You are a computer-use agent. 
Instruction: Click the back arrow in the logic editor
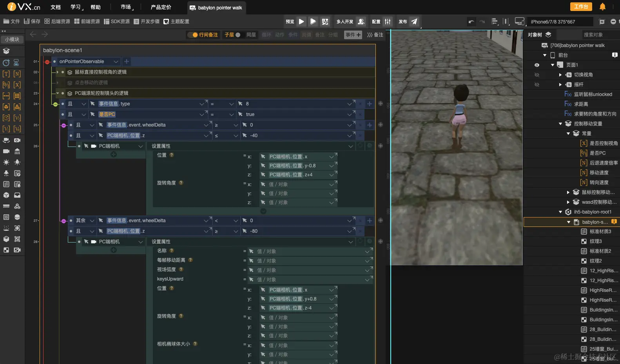point(33,34)
